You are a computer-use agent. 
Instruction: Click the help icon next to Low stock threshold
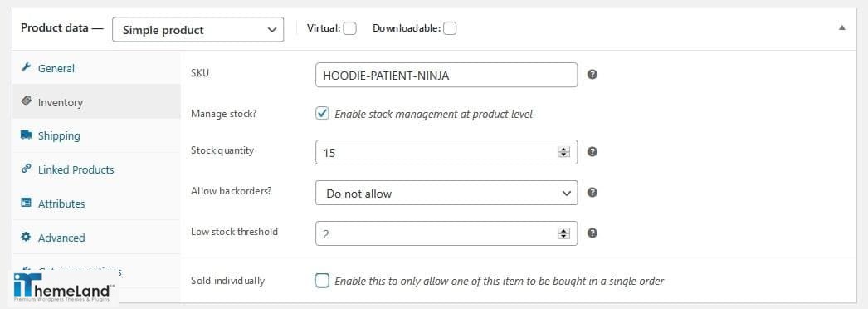pos(592,233)
